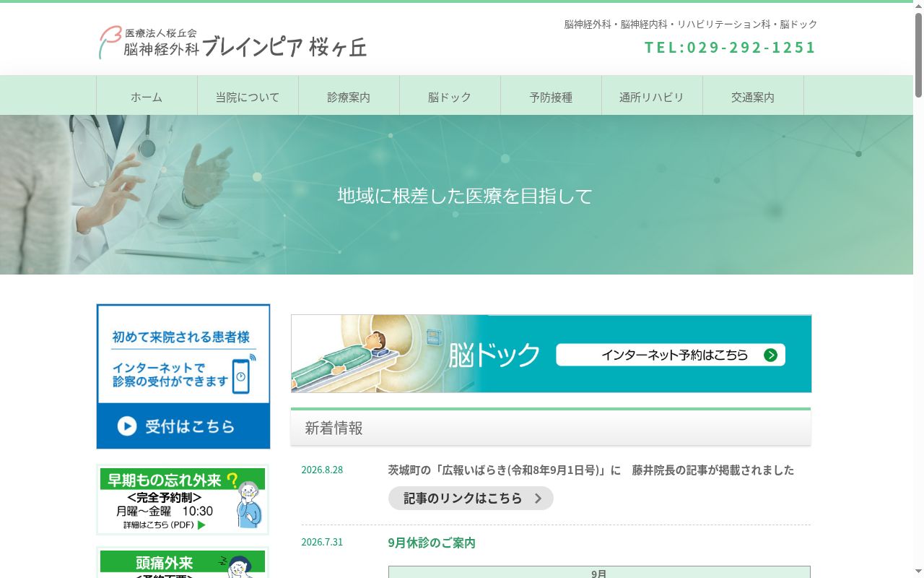Click the 9月 calendar header cell
924x578 pixels.
pos(599,573)
